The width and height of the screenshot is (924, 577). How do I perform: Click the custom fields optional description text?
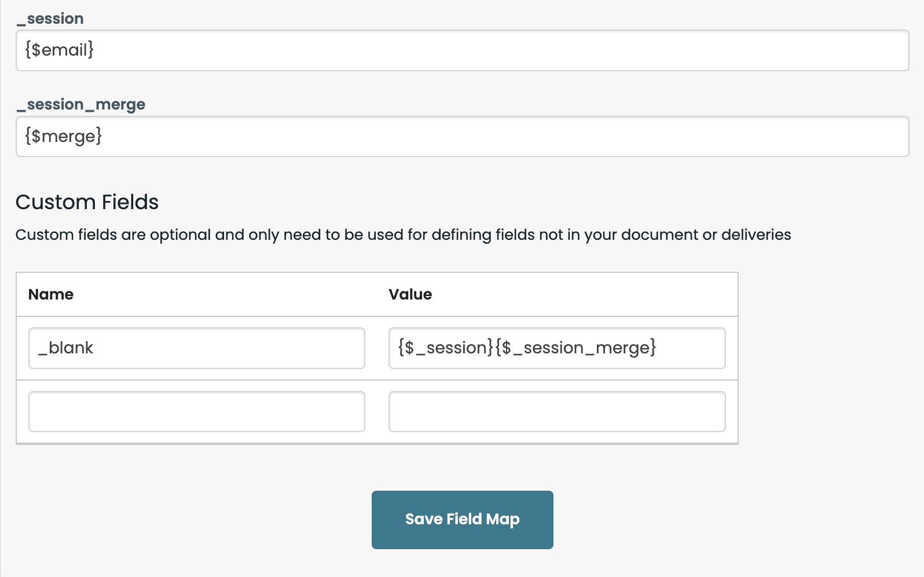(403, 235)
